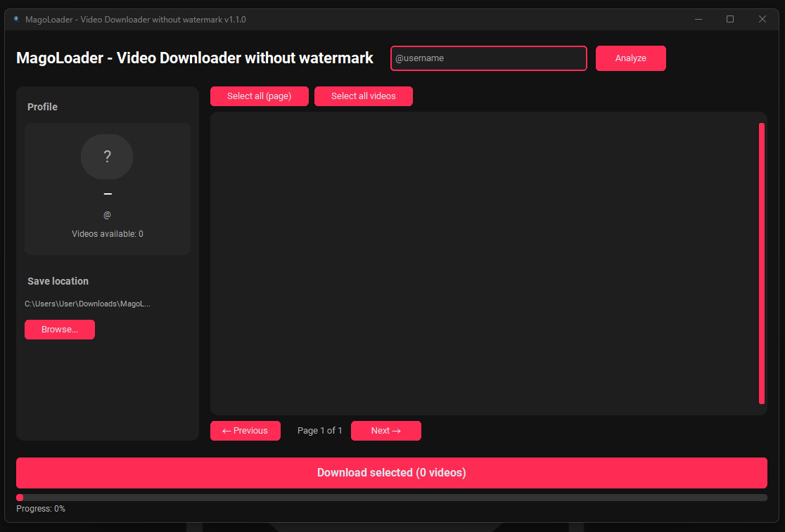This screenshot has height=532, width=785.
Task: Close the MagoLoader window
Action: pyautogui.click(x=762, y=19)
